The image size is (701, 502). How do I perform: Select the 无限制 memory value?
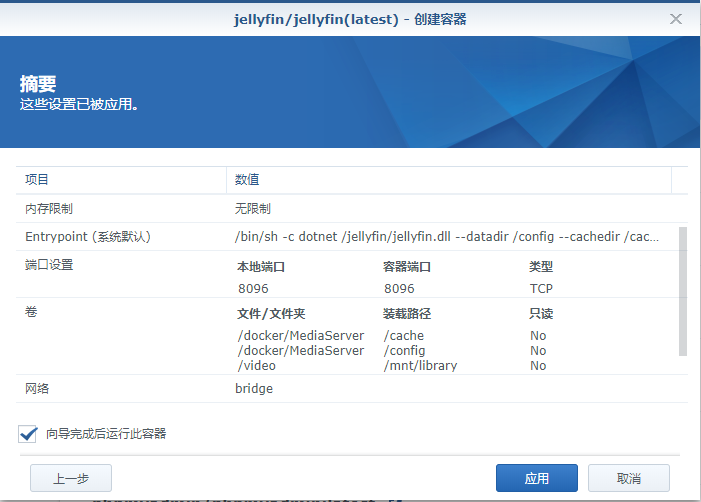click(253, 208)
